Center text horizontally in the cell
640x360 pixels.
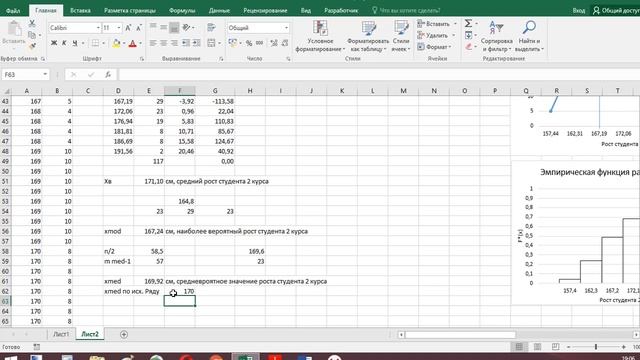(x=164, y=43)
